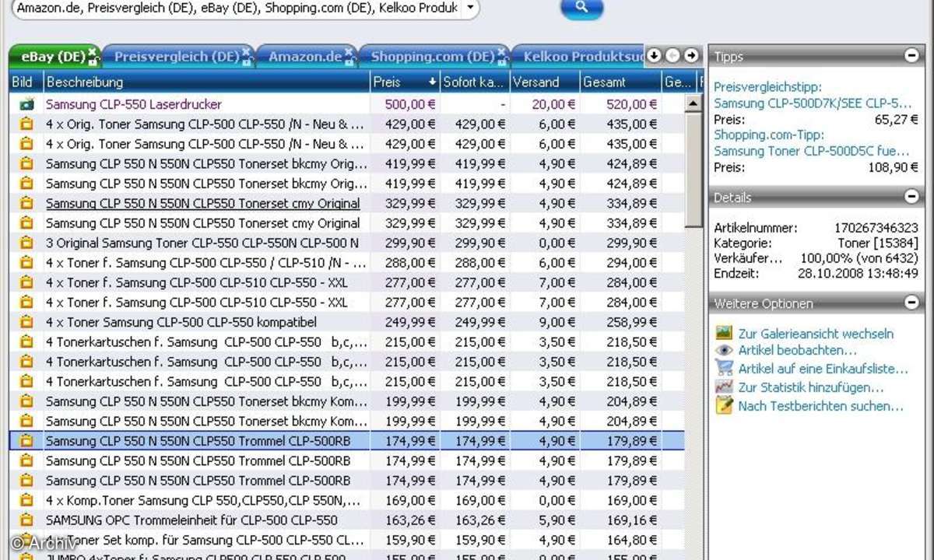934x560 pixels.
Task: Click bag icon of Toner Samsung CLP-500 CLP-550 kompatibel row
Action: coord(26,322)
